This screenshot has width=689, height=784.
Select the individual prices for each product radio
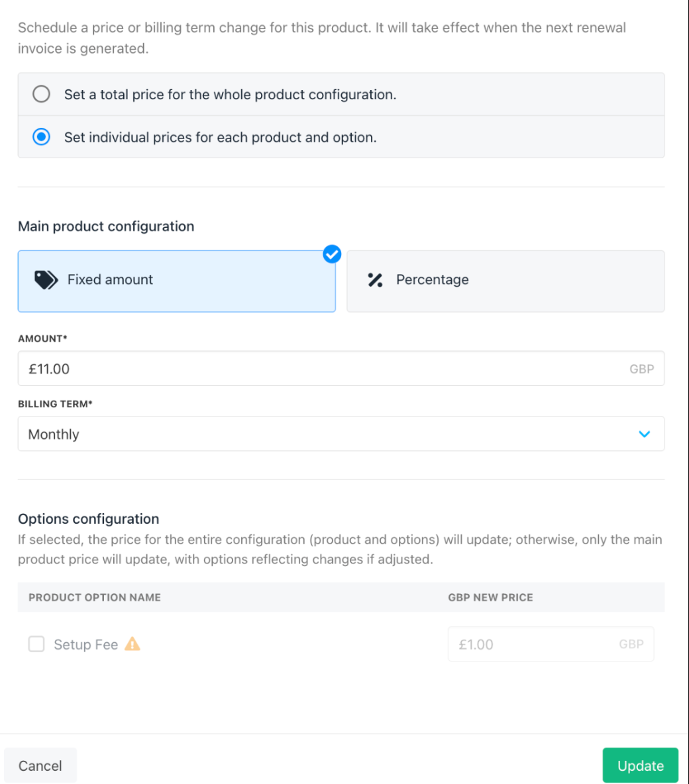click(x=41, y=137)
